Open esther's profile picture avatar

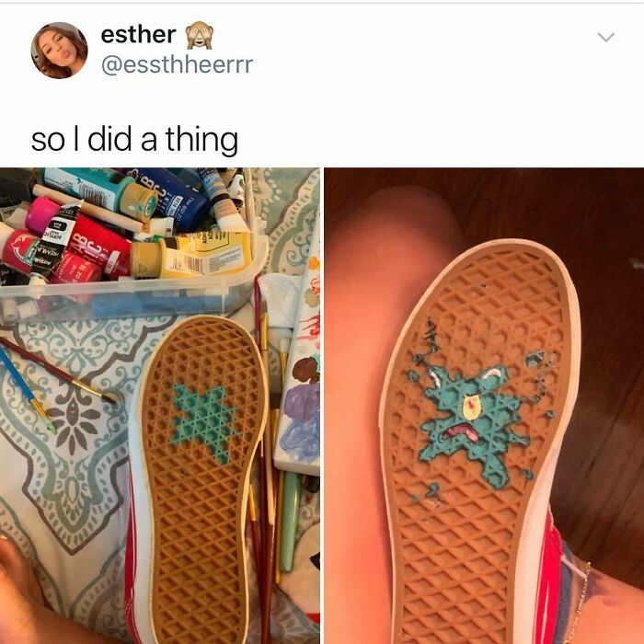pos(59,50)
